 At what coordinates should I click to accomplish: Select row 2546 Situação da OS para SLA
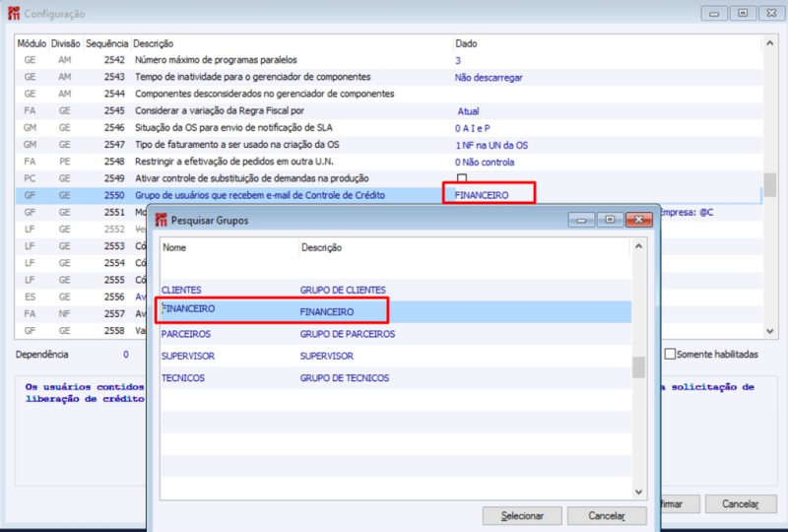tap(388, 128)
